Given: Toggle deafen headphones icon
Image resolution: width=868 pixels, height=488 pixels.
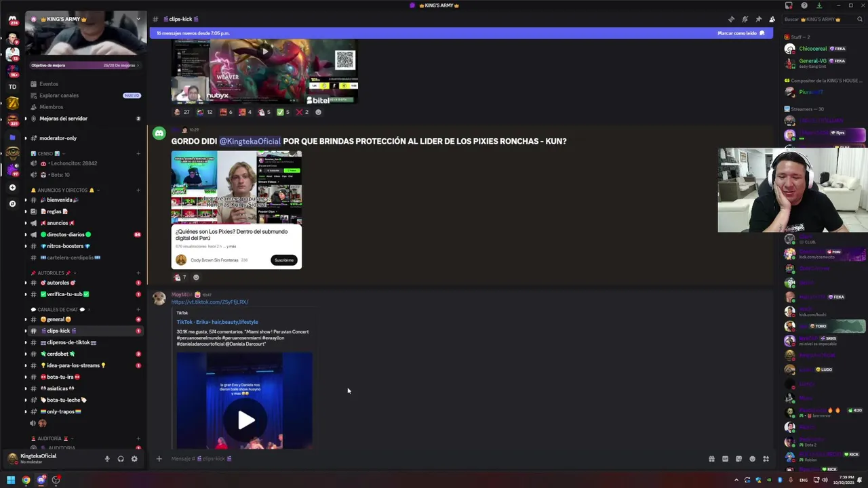Looking at the screenshot, I should (121, 459).
